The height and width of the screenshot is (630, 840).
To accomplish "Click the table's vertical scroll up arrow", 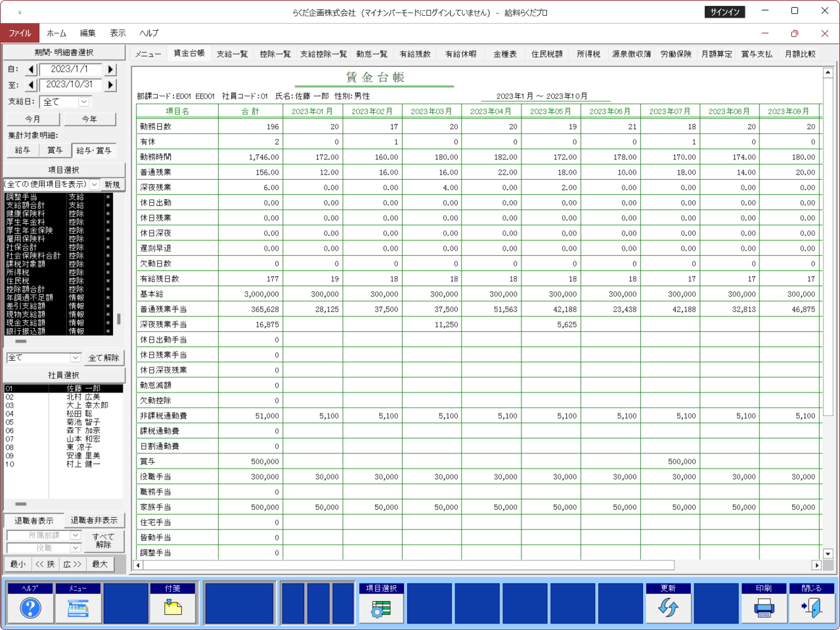I will tap(828, 72).
